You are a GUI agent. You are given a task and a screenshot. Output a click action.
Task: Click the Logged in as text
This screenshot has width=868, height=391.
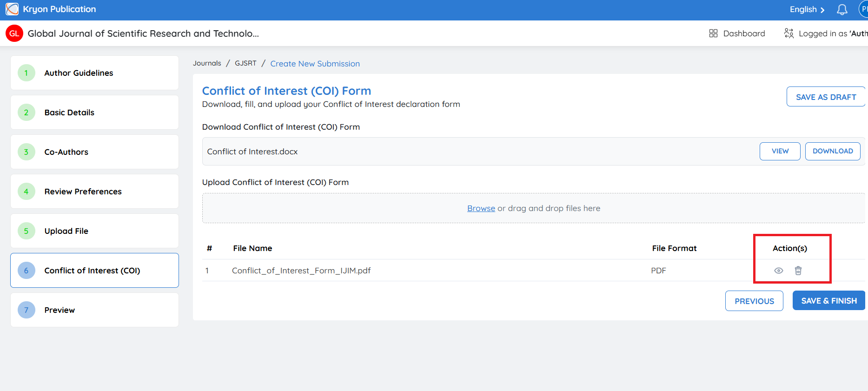(833, 33)
